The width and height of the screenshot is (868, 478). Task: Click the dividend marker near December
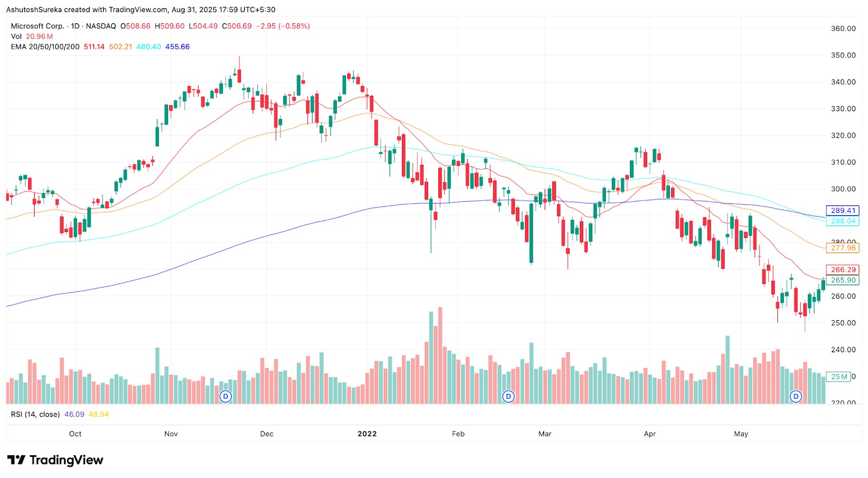point(226,397)
